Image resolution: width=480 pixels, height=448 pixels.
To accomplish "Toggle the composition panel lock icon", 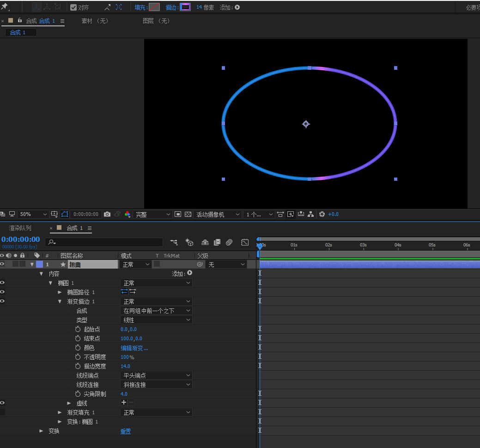I will pos(20,20).
